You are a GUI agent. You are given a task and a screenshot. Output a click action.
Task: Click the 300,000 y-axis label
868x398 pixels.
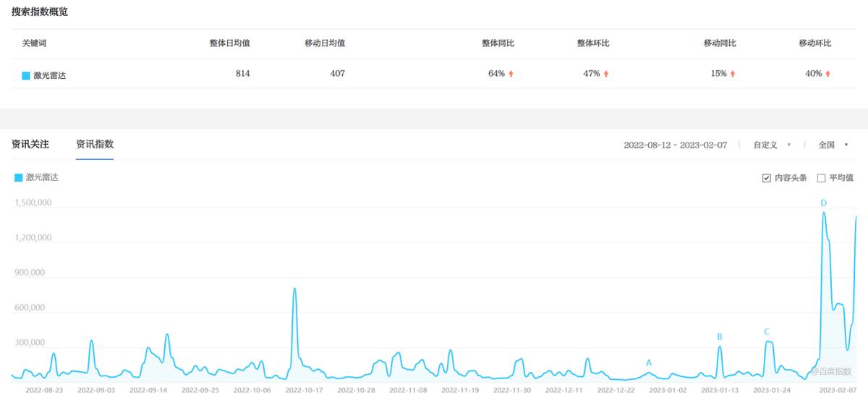point(30,343)
